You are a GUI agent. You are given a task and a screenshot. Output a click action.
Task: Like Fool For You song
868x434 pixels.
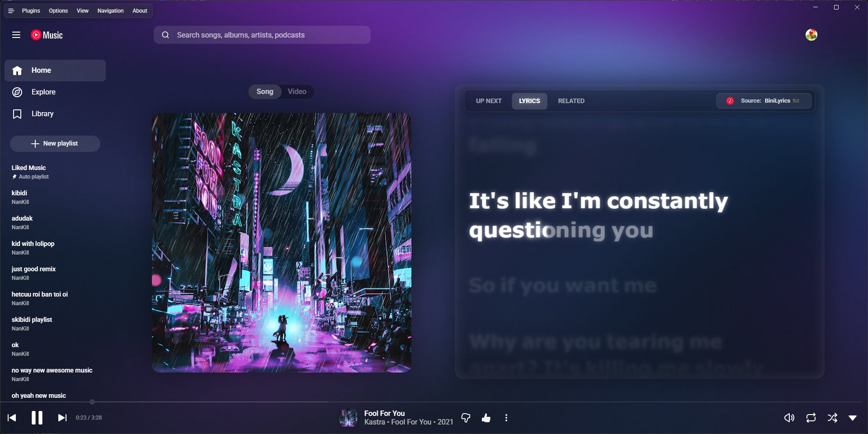point(486,418)
